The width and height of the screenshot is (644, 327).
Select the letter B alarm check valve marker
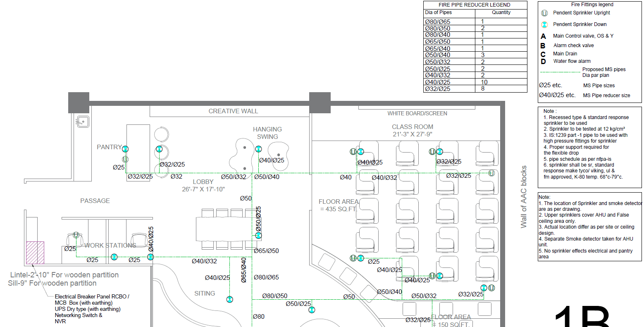tap(543, 46)
